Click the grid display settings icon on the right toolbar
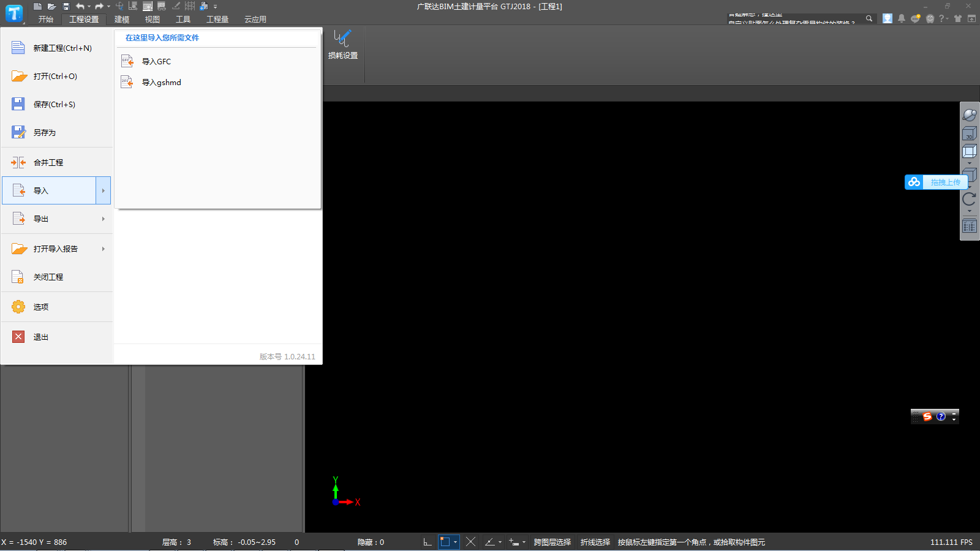980x551 pixels. (970, 226)
